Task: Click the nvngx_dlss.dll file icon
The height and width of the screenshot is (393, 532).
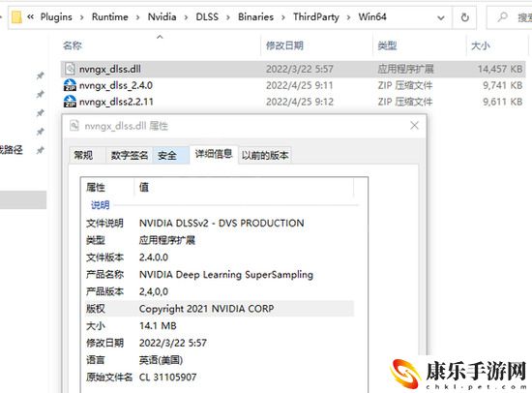Action: tap(70, 69)
